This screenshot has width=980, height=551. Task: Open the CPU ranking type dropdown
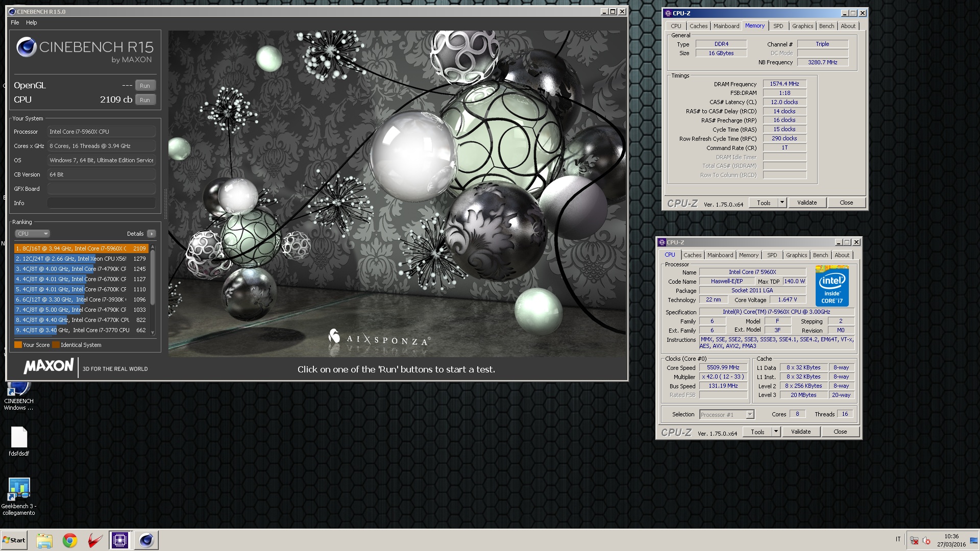32,234
